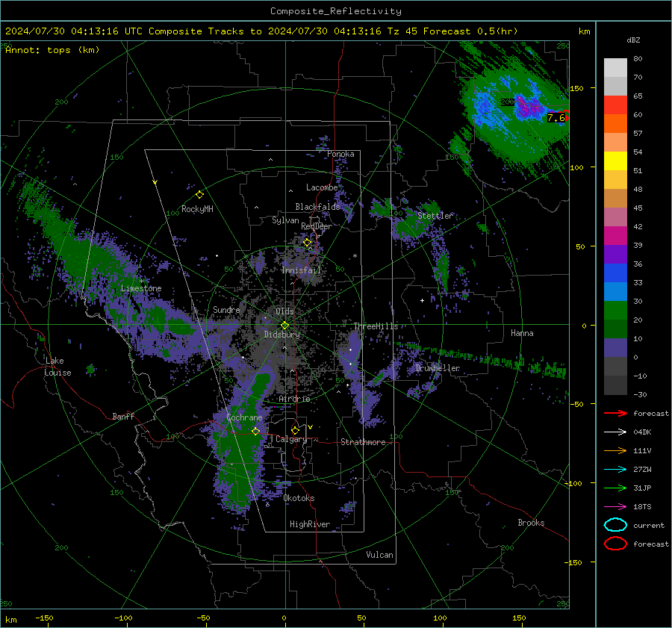Select the dark orange 57-60 dBZ swatch
Image resolution: width=672 pixels, height=628 pixels.
point(615,123)
